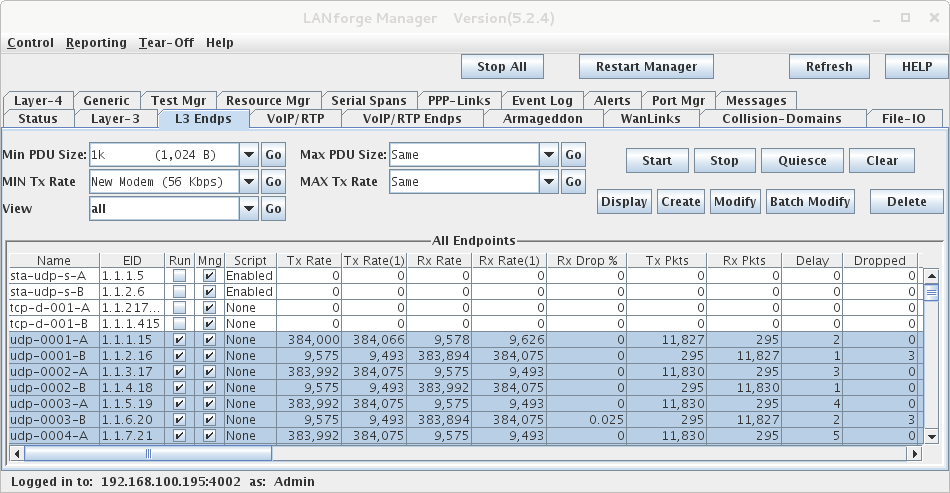Click the Refresh button
This screenshot has width=950, height=493.
(829, 67)
